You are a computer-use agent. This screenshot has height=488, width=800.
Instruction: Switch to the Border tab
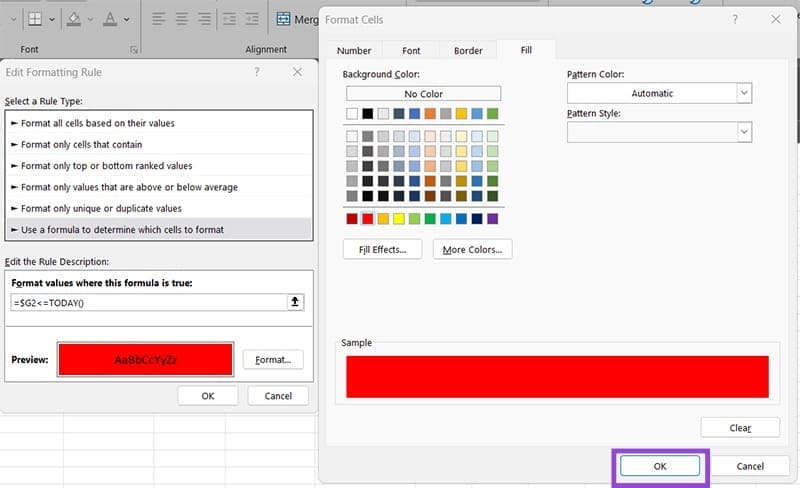(468, 50)
